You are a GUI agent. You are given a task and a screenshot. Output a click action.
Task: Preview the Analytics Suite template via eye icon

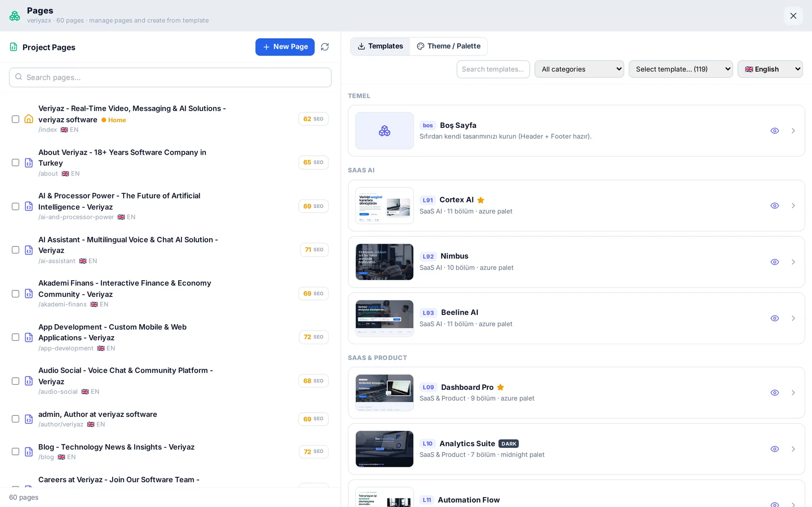click(x=775, y=449)
